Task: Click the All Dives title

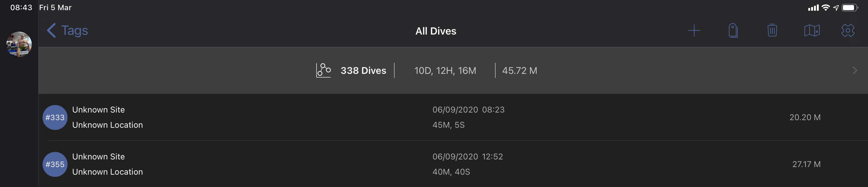Action: (436, 31)
